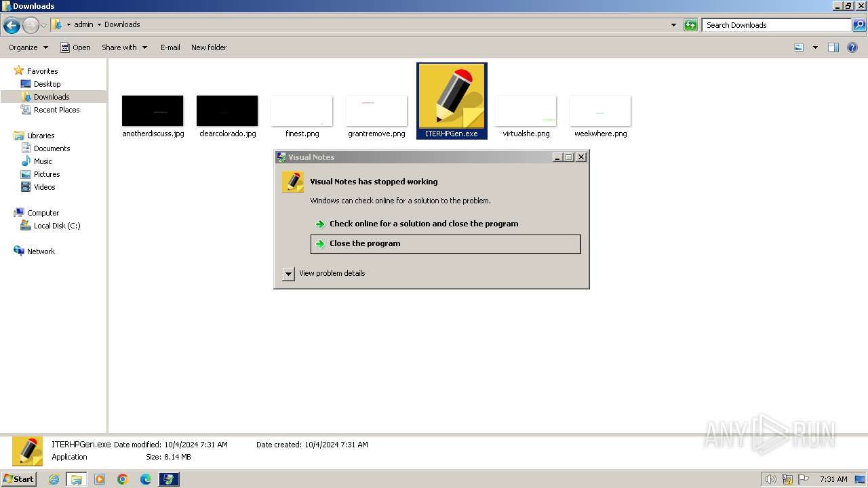Select ITERHPGen.exe application icon

click(452, 100)
